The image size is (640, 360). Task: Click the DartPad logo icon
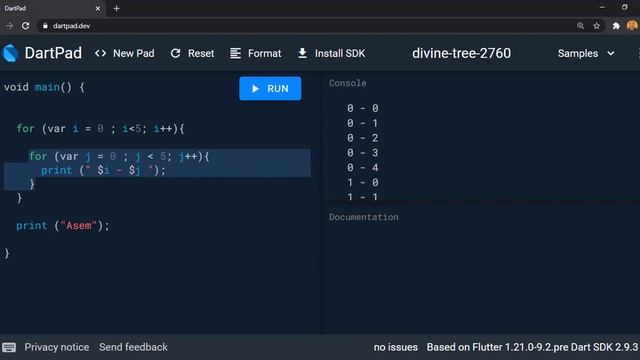pos(11,53)
